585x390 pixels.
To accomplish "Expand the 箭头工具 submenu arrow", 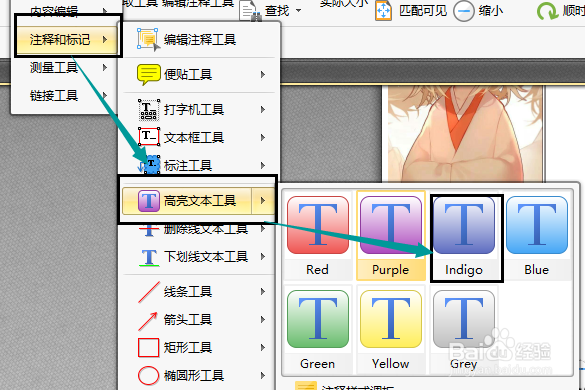I will [263, 319].
